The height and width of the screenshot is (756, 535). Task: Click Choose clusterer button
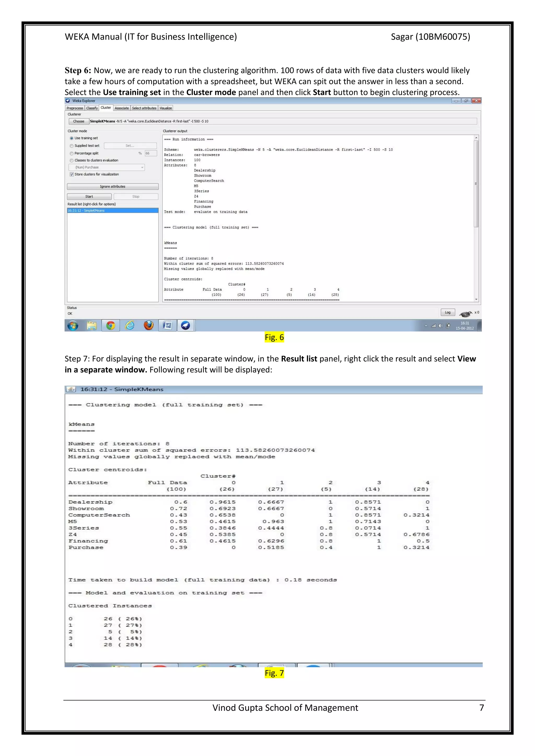point(79,121)
